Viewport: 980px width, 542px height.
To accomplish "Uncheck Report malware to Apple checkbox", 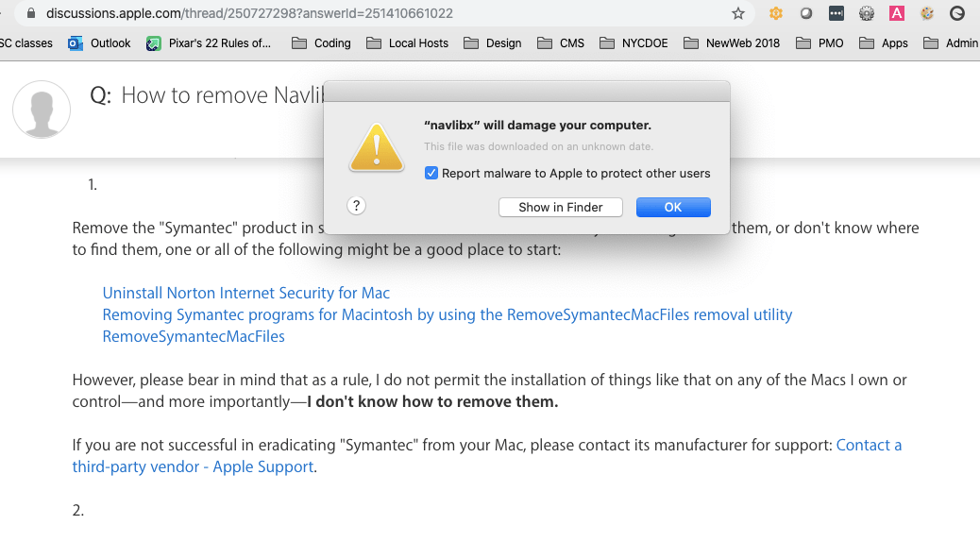I will coord(431,173).
